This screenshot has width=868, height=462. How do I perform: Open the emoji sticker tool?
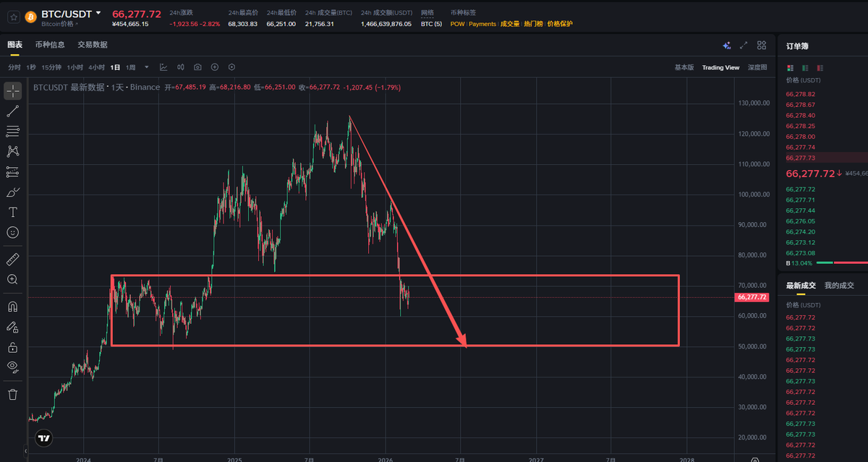(12, 233)
